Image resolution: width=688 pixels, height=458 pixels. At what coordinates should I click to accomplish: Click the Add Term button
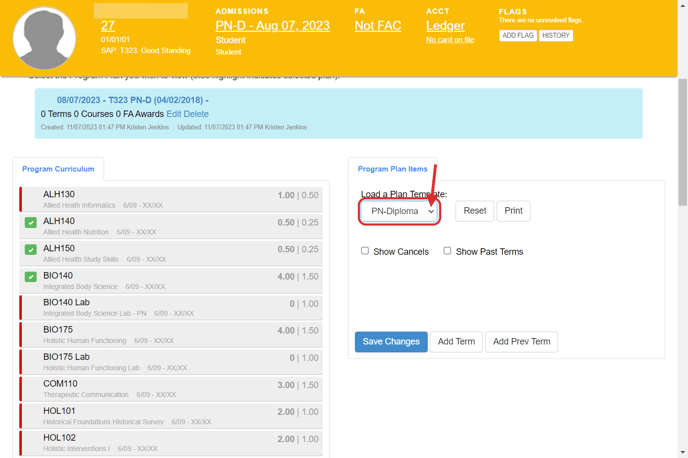456,342
